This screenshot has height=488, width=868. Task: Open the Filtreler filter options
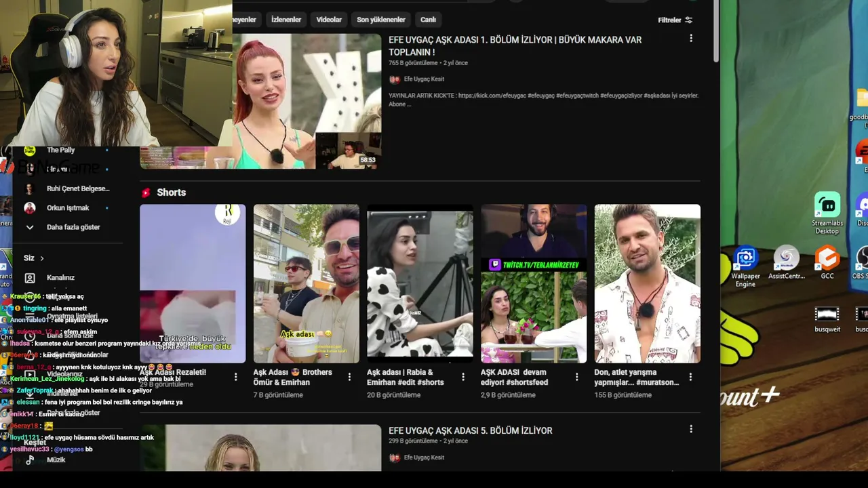point(675,20)
